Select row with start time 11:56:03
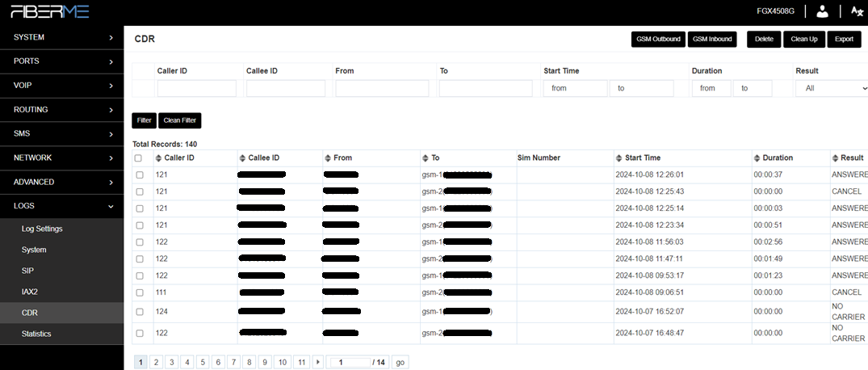This screenshot has height=370, width=868. [x=140, y=242]
